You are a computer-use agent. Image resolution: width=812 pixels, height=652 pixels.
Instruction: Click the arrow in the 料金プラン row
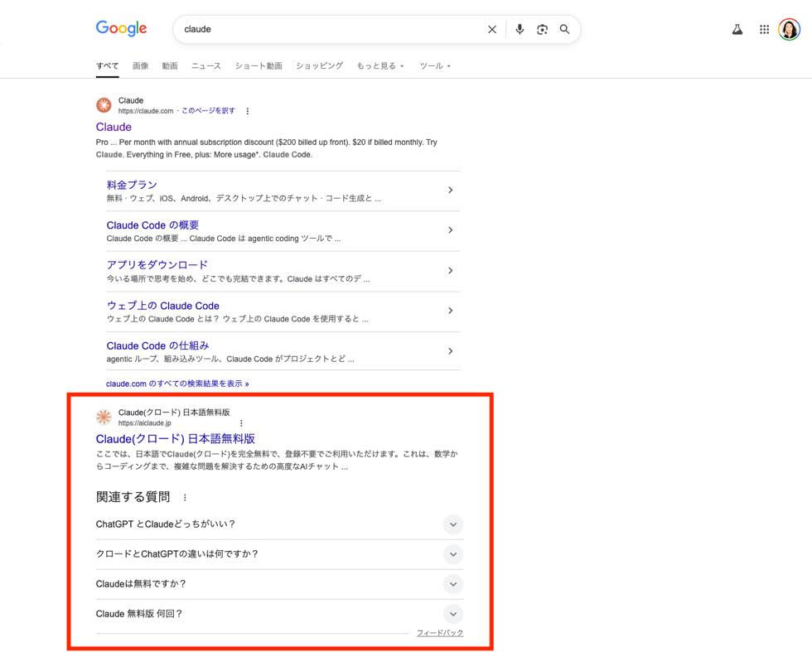click(x=451, y=190)
